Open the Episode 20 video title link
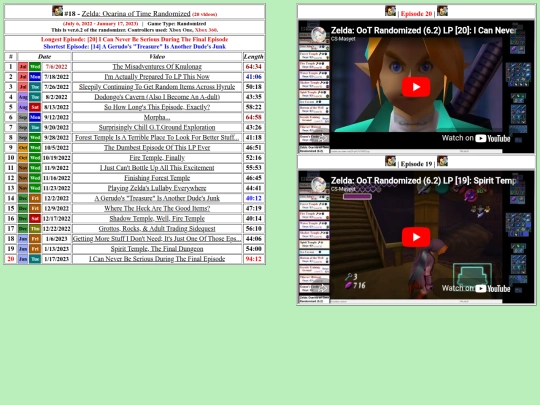Viewport: 540px width, 405px height. click(x=424, y=30)
